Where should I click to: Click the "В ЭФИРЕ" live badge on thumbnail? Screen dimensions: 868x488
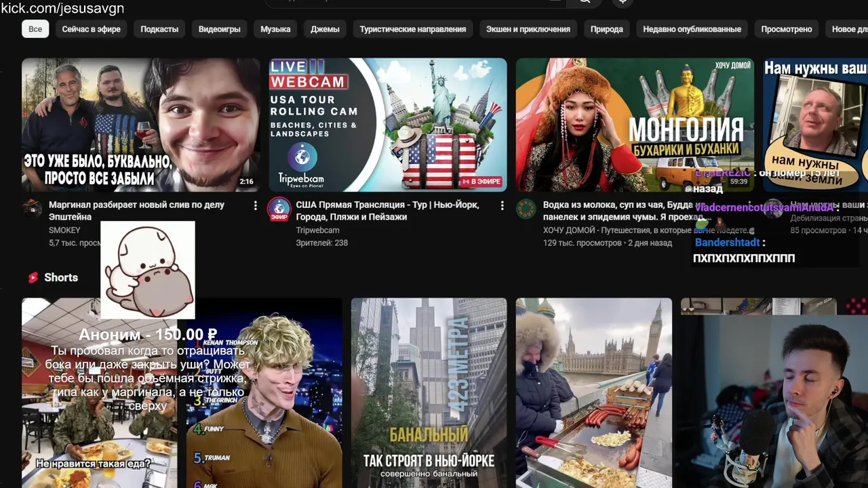coord(481,182)
